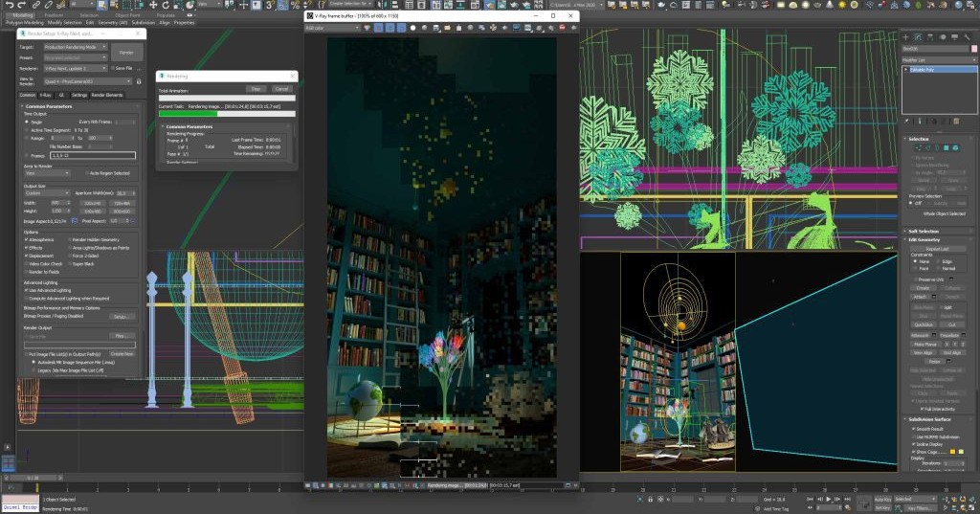
Task: Click the first icon in frame buffer bottom bar
Action: (x=307, y=485)
